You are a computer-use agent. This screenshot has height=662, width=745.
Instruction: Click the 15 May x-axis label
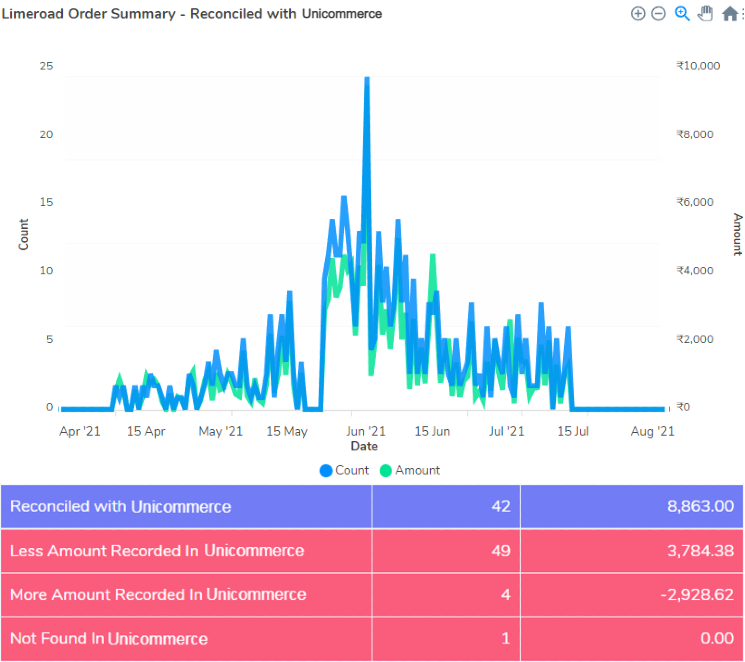pyautogui.click(x=287, y=432)
